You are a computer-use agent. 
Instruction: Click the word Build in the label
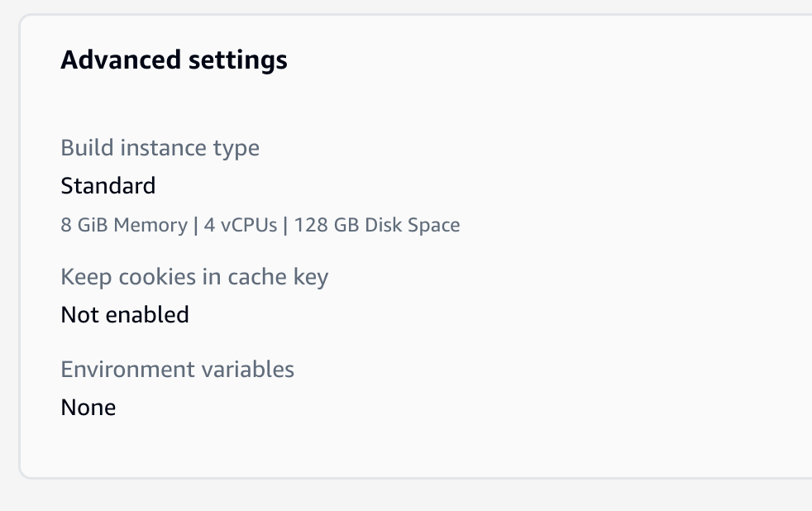click(x=88, y=148)
